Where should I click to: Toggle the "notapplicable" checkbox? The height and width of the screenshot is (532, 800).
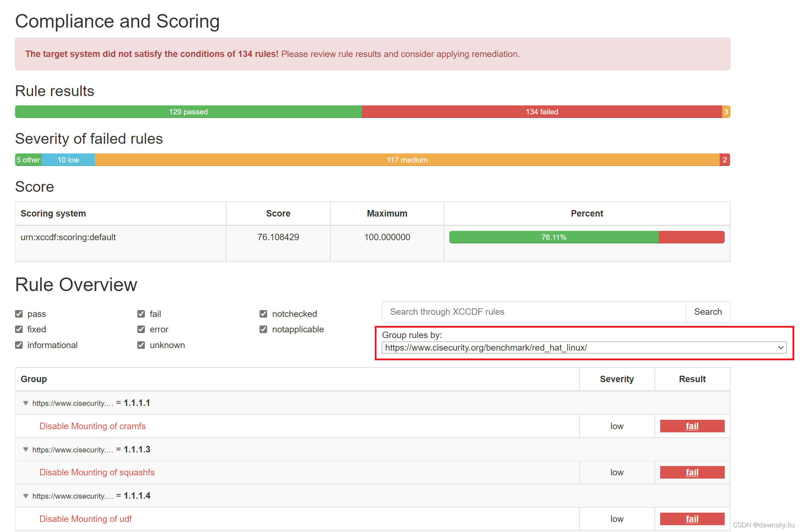[264, 329]
